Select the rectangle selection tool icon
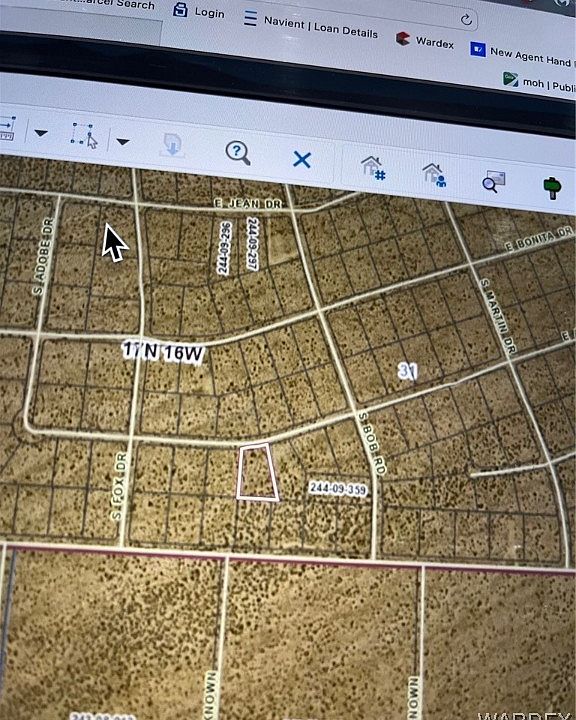 84,135
